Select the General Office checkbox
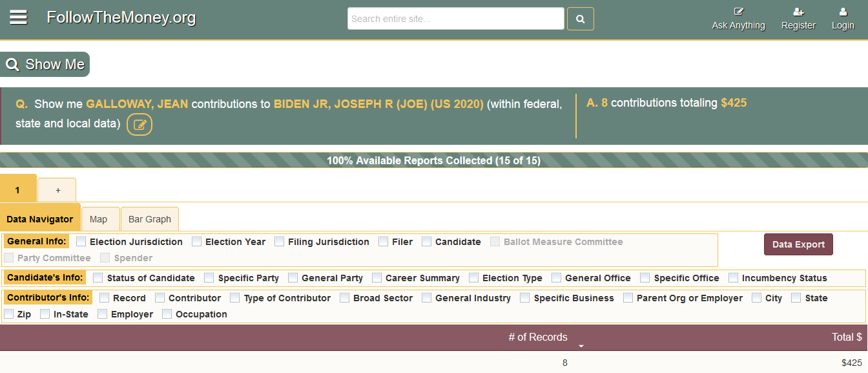868x373 pixels. [557, 277]
